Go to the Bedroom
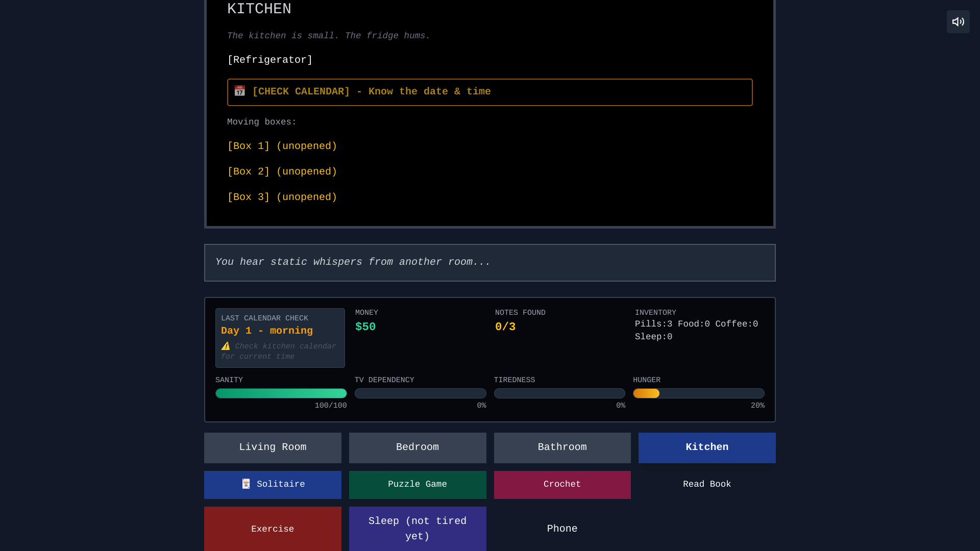The height and width of the screenshot is (551, 980). [418, 448]
